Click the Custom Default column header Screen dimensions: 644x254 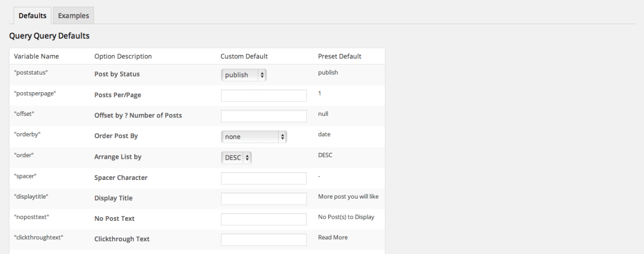click(x=244, y=56)
